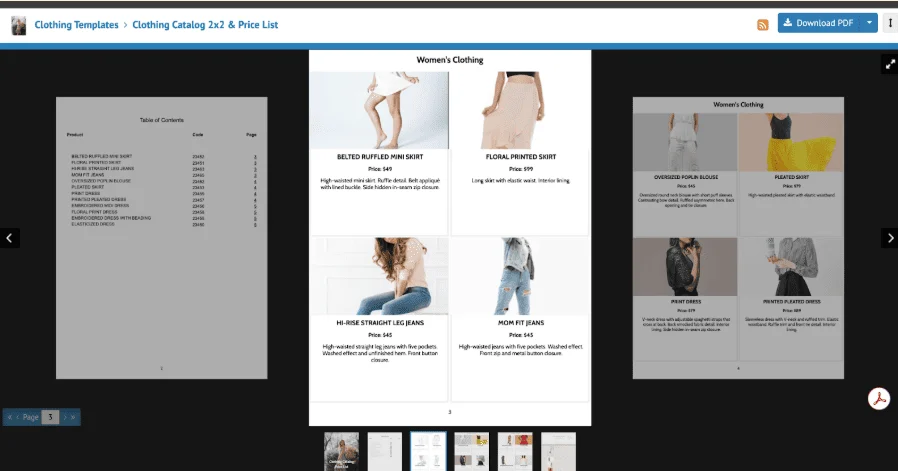The height and width of the screenshot is (471, 898).
Task: Open the Clothing Templates breadcrumb link
Action: coord(76,25)
